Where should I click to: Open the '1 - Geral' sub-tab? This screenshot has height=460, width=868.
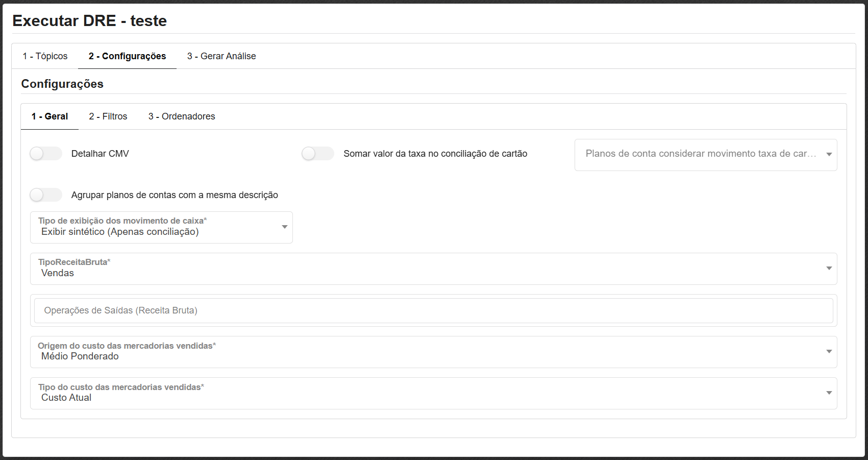[x=49, y=116]
